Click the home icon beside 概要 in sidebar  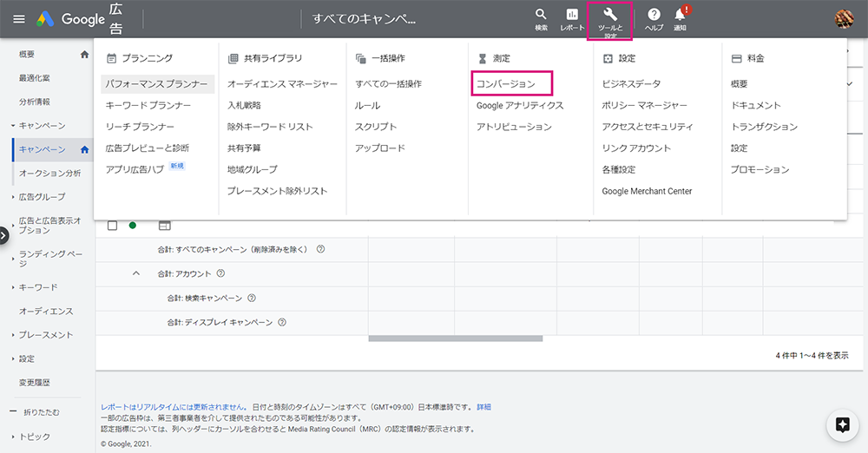pyautogui.click(x=85, y=55)
